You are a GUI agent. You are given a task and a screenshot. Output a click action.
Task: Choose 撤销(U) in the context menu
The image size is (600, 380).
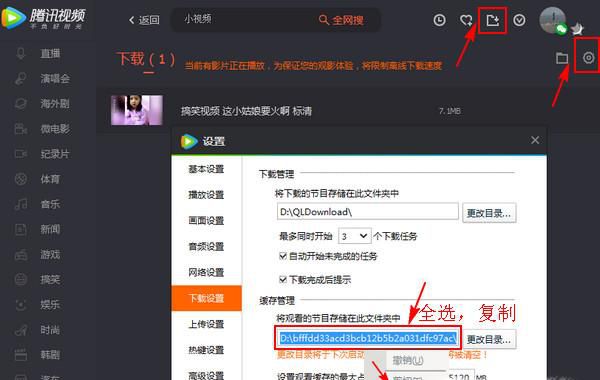tap(408, 360)
